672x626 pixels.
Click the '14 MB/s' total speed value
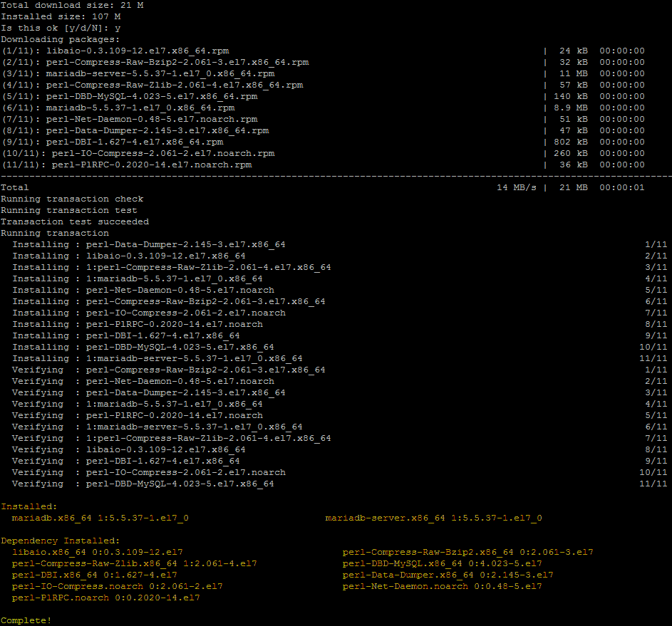point(517,187)
